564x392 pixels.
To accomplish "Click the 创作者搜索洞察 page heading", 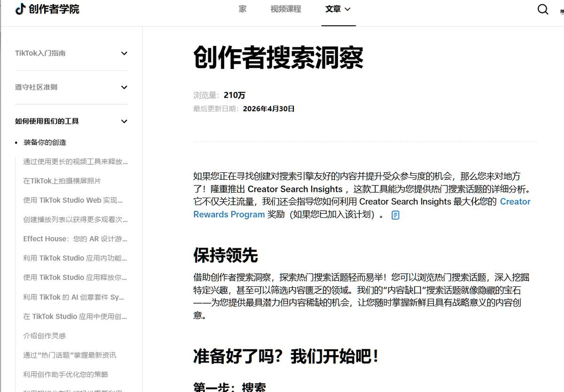I will coord(278,58).
